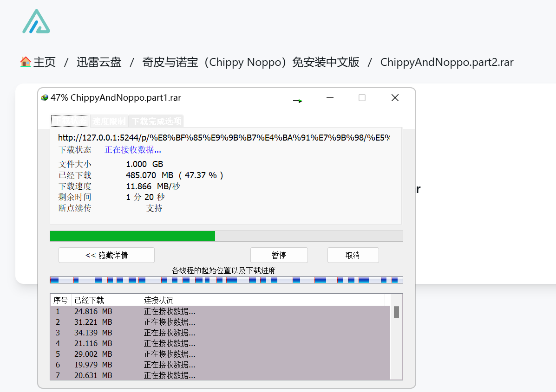The height and width of the screenshot is (392, 556).
Task: Go to 主页 in the breadcrumb
Action: tap(44, 62)
